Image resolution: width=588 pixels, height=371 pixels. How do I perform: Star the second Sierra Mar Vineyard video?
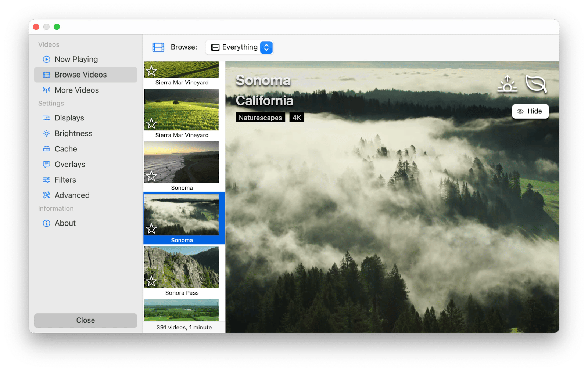pos(151,123)
